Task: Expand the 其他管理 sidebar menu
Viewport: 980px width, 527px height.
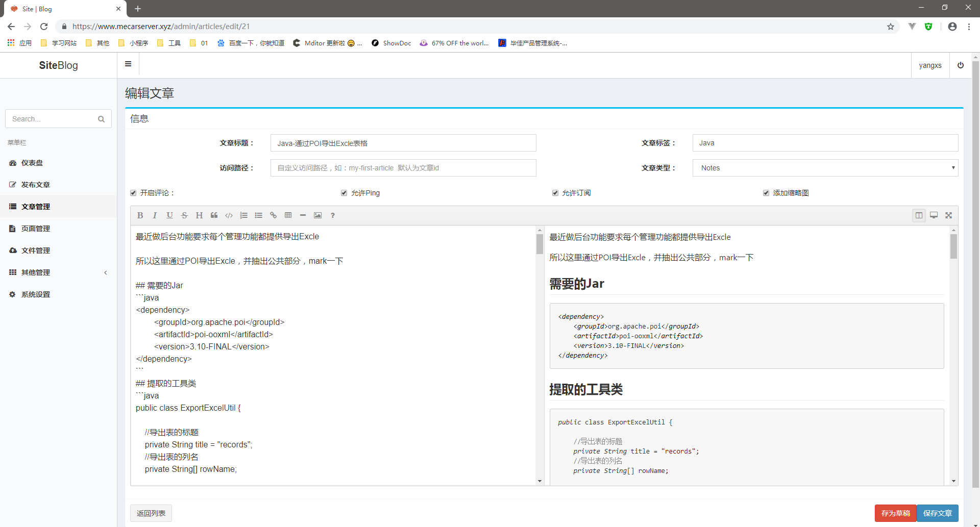Action: (58, 272)
